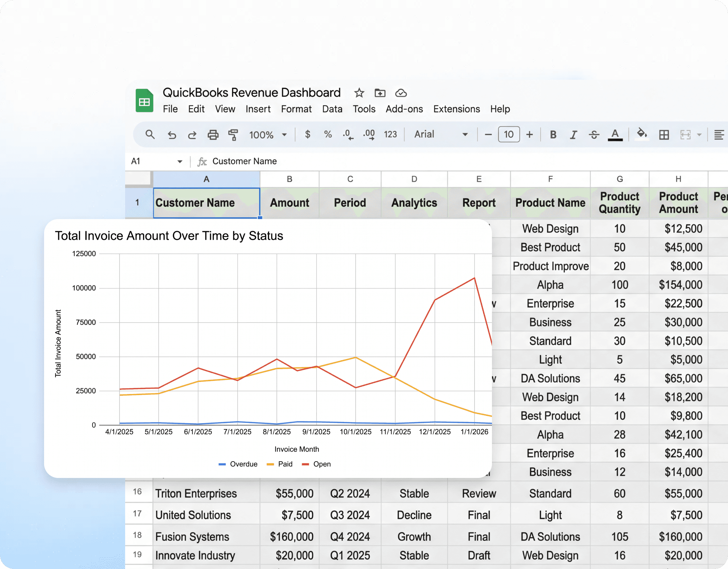
Task: Activate the paint format tool
Action: click(x=233, y=135)
